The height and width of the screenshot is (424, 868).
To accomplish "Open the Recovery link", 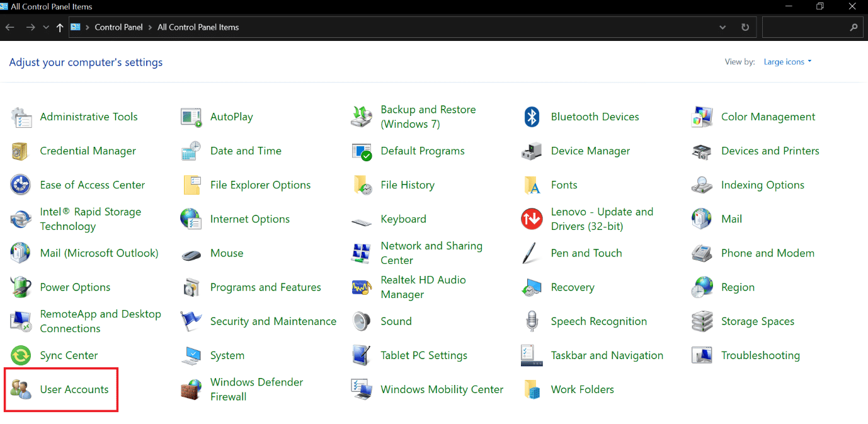I will coord(573,287).
